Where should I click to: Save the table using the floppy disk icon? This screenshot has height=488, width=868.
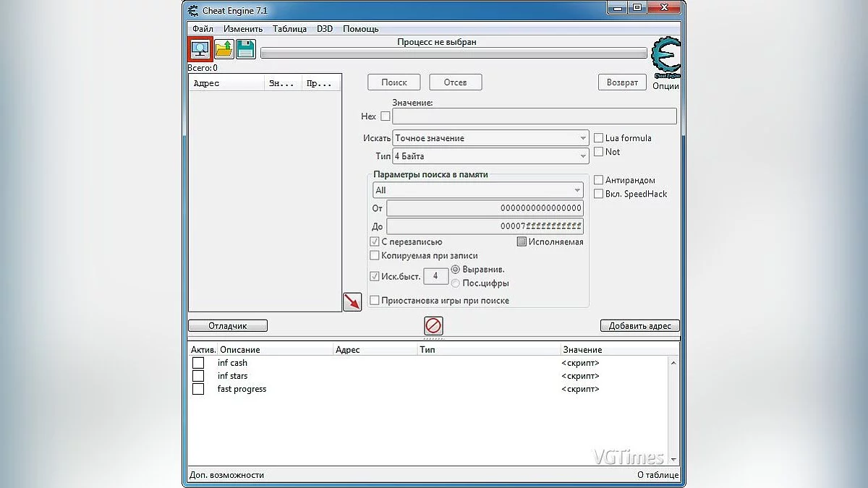click(245, 48)
